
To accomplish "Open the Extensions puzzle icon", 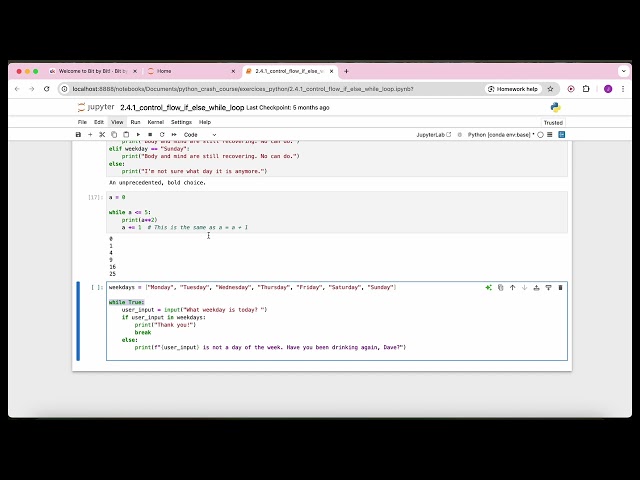I will click(x=586, y=89).
